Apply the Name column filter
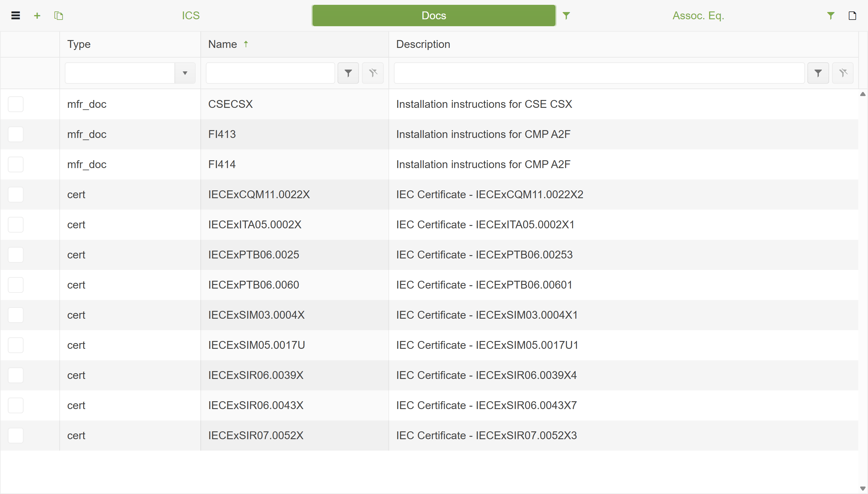The height and width of the screenshot is (494, 868). click(x=348, y=73)
